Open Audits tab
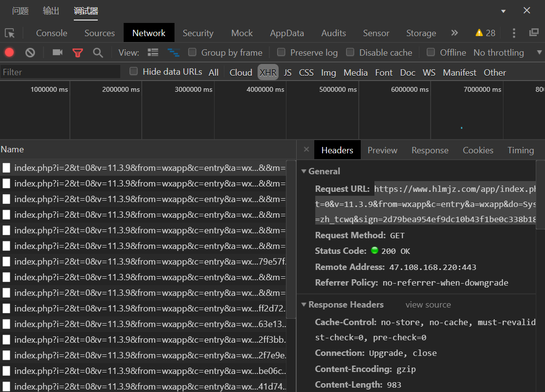 click(x=333, y=33)
